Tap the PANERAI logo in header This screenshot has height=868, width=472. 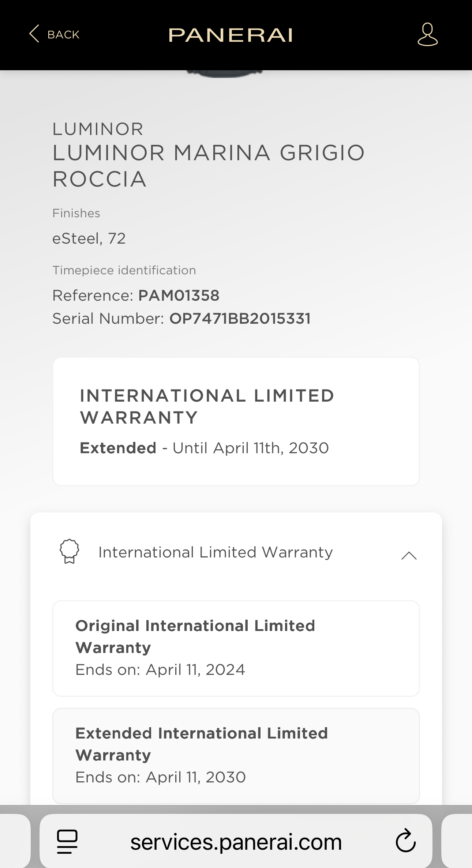pos(231,35)
